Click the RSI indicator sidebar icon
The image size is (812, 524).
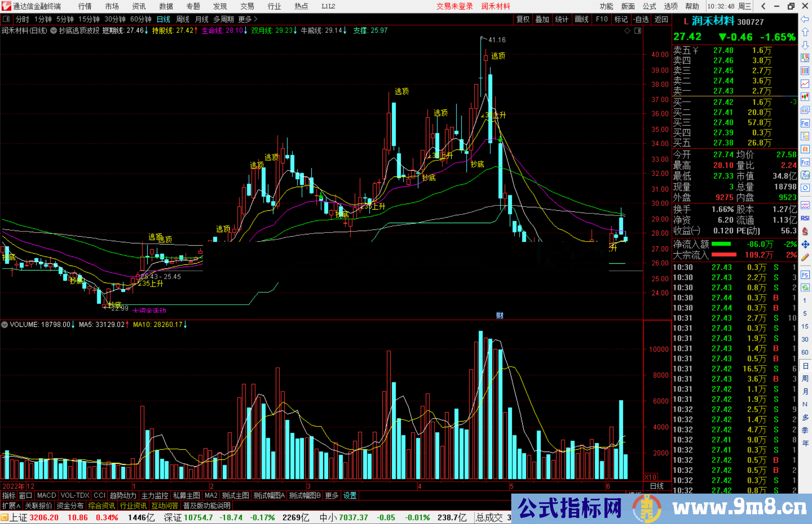(805, 218)
